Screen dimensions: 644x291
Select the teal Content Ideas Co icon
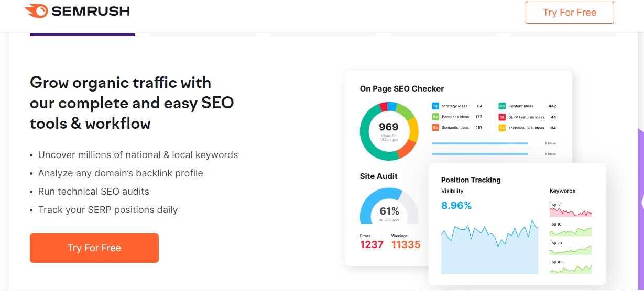coord(502,106)
